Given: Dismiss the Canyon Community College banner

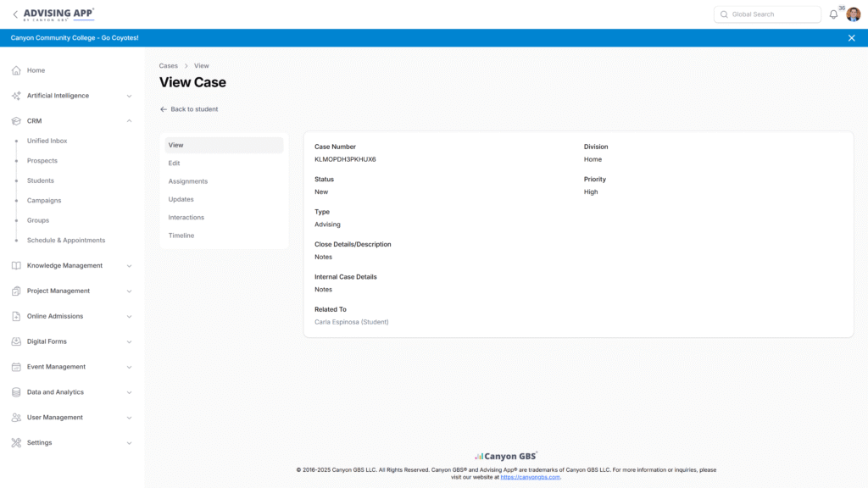Looking at the screenshot, I should point(851,38).
